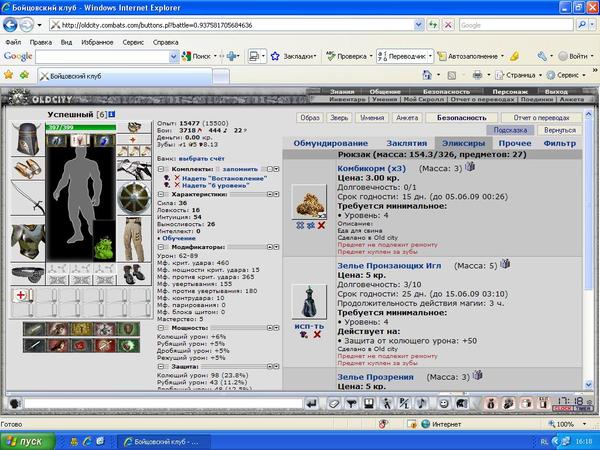
Task: Collapse the Комплекты section
Action: (161, 169)
